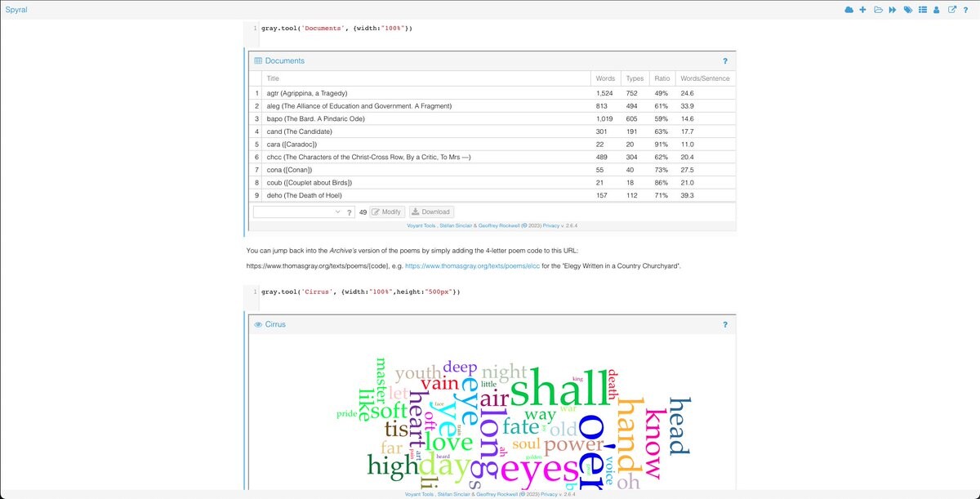Select the row 'bapo (The Bard. A Pindaric Ode)'
The width and height of the screenshot is (980, 499).
coord(492,118)
